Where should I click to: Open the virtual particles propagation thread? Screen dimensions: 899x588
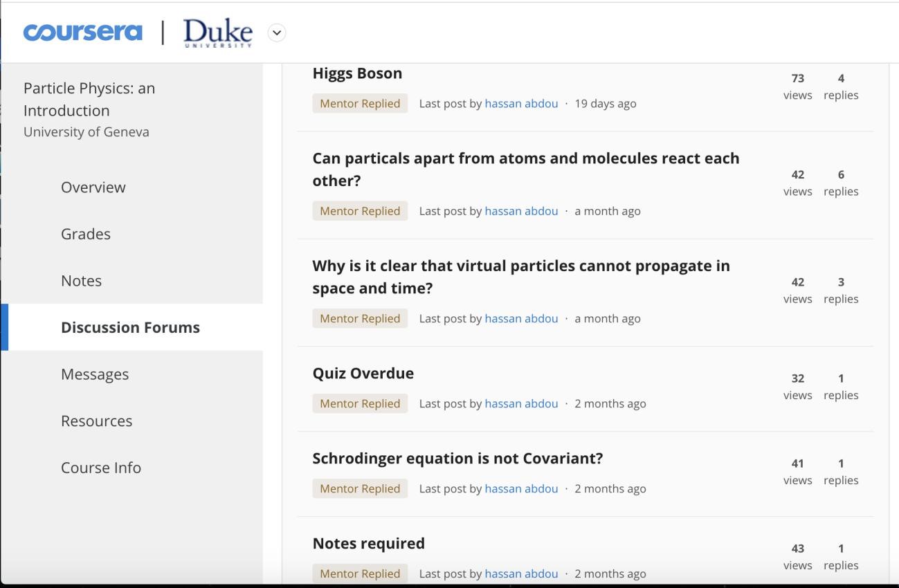pos(520,276)
